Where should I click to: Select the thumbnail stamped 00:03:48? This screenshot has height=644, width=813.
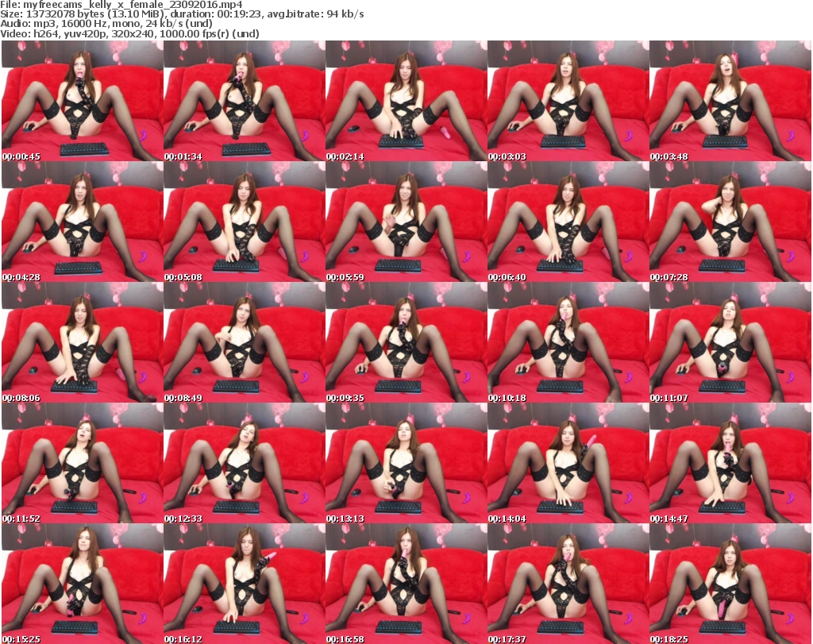tap(730, 101)
